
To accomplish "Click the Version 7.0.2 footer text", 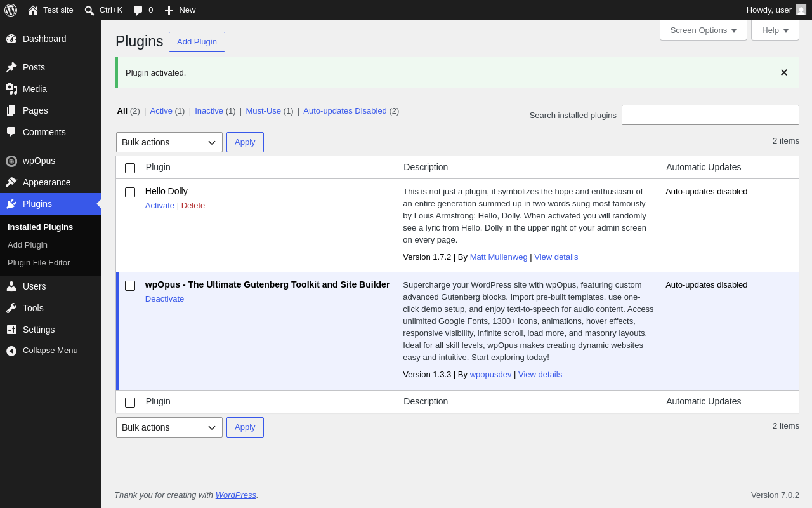I will click(x=775, y=495).
